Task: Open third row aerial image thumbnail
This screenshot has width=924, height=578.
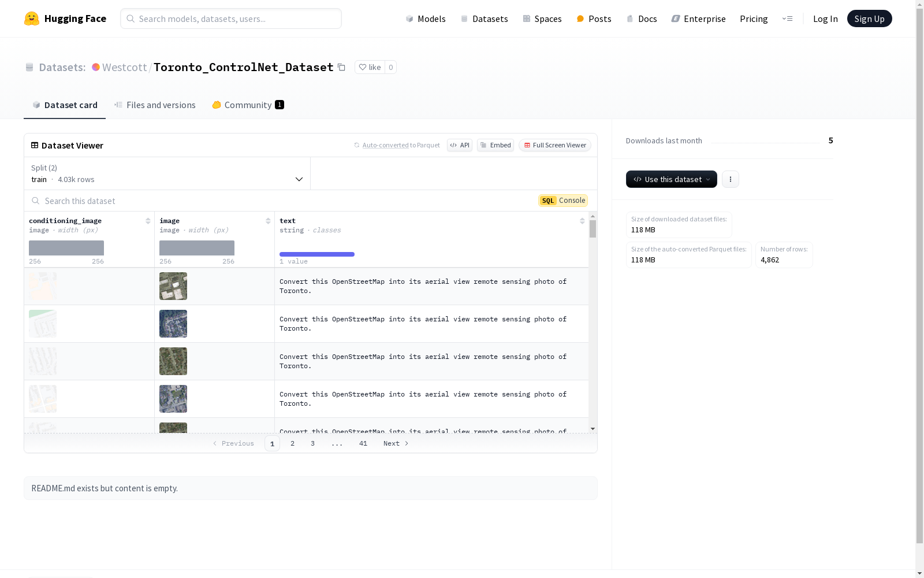Action: (173, 361)
